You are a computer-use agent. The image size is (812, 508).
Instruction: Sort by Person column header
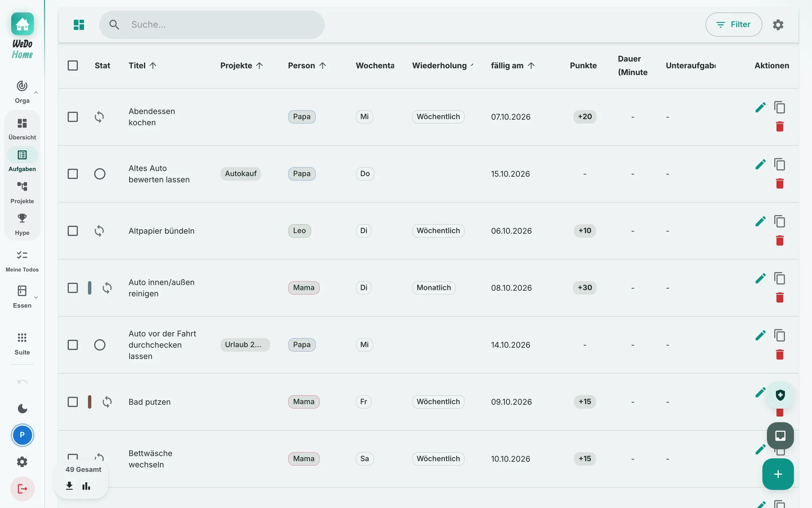(307, 65)
